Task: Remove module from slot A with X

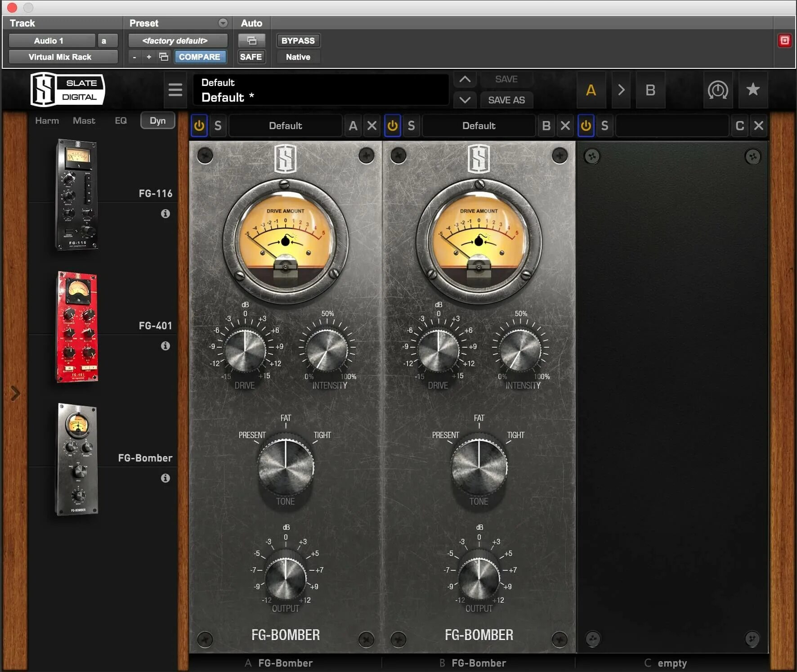Action: (372, 125)
